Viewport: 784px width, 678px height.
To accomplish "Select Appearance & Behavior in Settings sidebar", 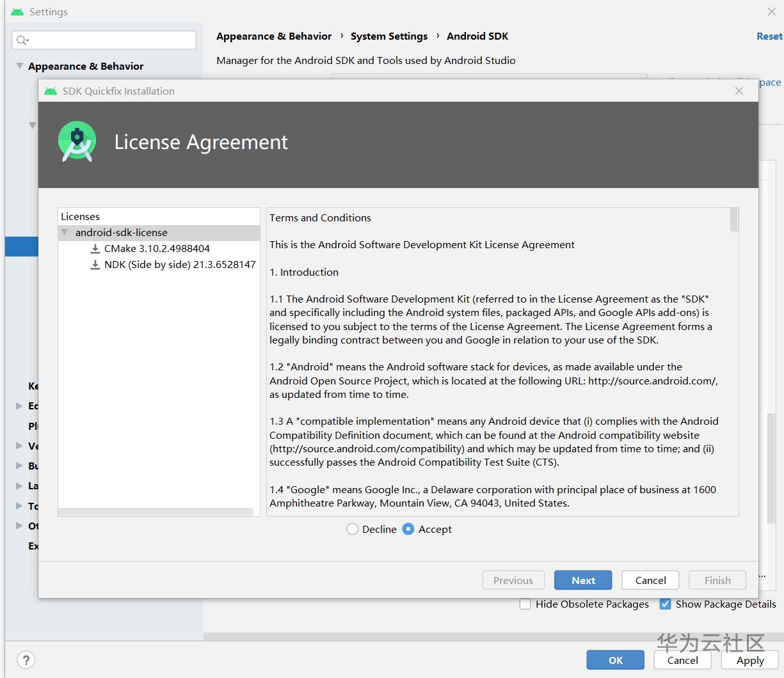I will pos(86,66).
